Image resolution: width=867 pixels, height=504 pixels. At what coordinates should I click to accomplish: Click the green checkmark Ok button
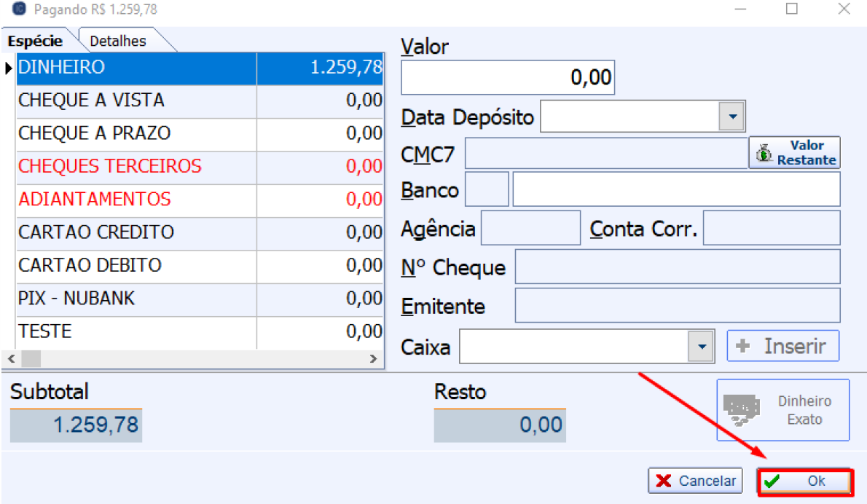pos(804,481)
